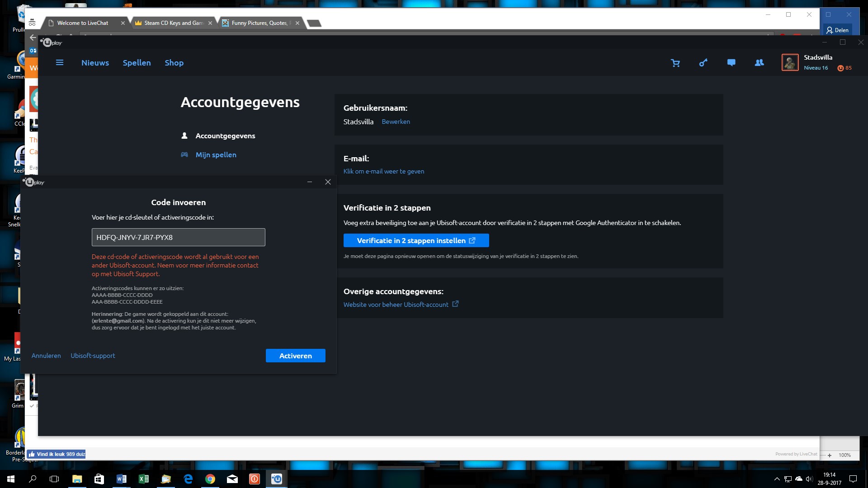Open a new browser tab

pyautogui.click(x=314, y=23)
